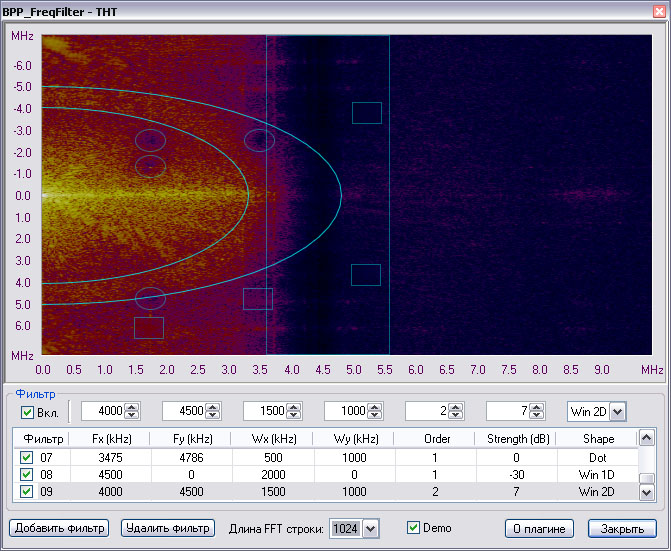Close the BPP_FreqFilter window
Screen dimensions: 671x551
pyautogui.click(x=659, y=12)
